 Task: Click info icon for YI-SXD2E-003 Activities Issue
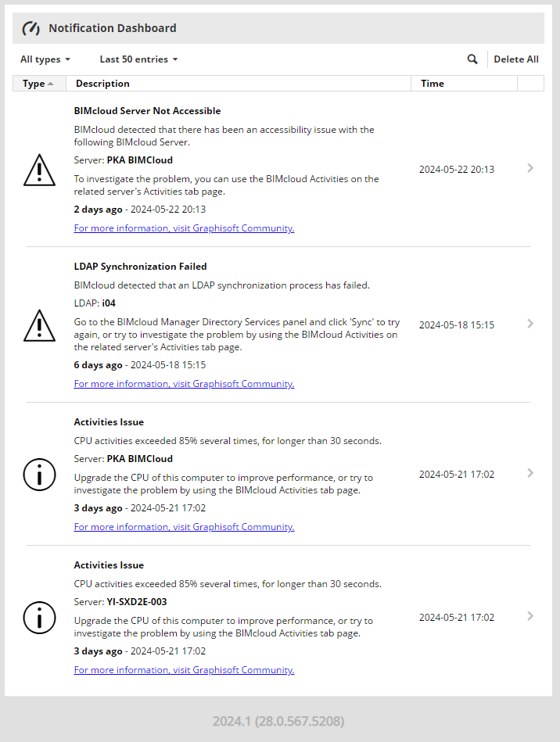[x=39, y=618]
